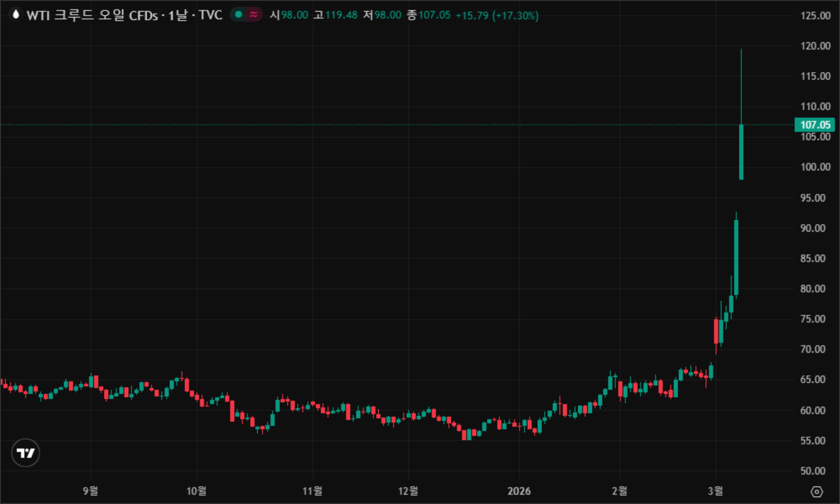Click the 시98.00 open price value
840x504 pixels.
pos(289,16)
